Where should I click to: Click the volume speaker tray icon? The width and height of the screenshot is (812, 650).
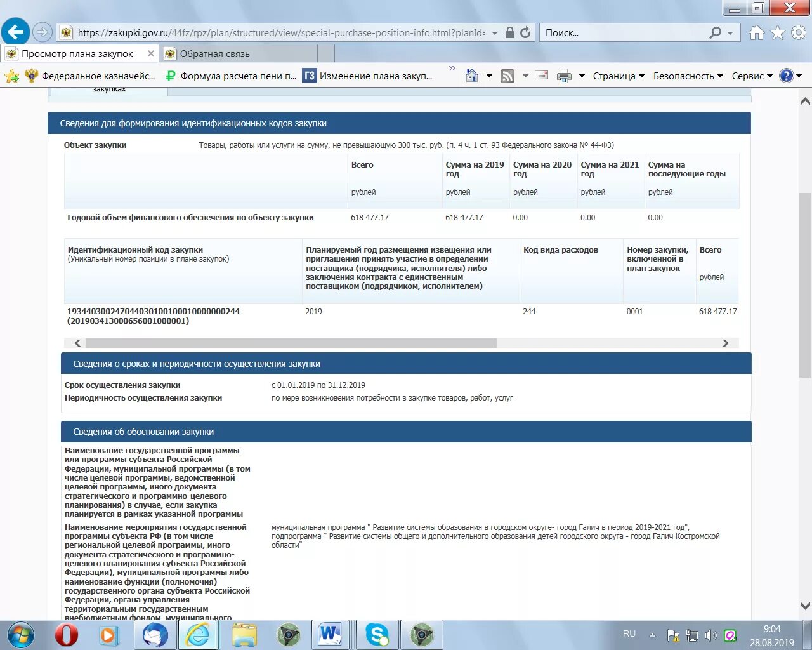point(711,635)
